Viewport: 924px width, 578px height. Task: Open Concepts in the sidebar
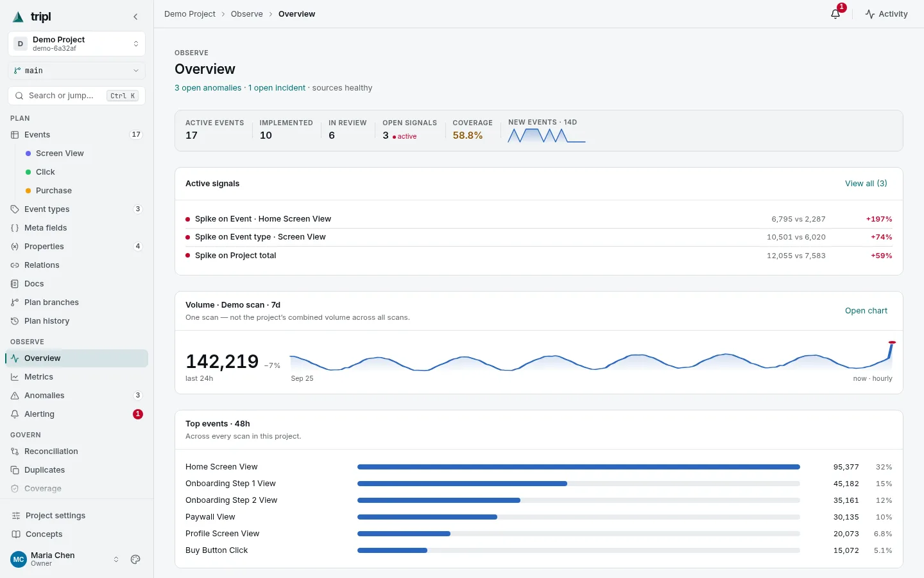pos(76,534)
